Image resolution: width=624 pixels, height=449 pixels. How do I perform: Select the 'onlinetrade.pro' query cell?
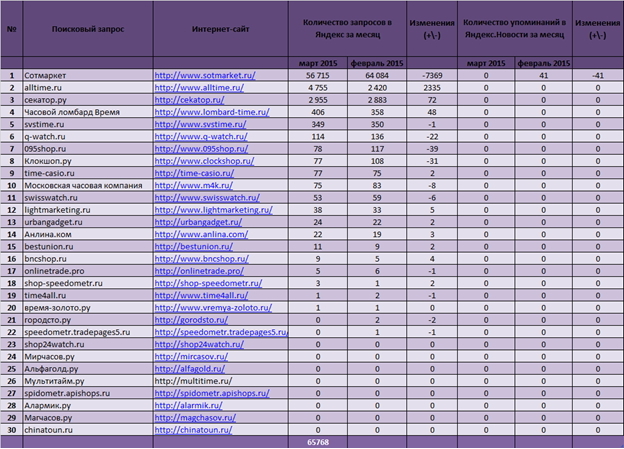tap(88, 271)
